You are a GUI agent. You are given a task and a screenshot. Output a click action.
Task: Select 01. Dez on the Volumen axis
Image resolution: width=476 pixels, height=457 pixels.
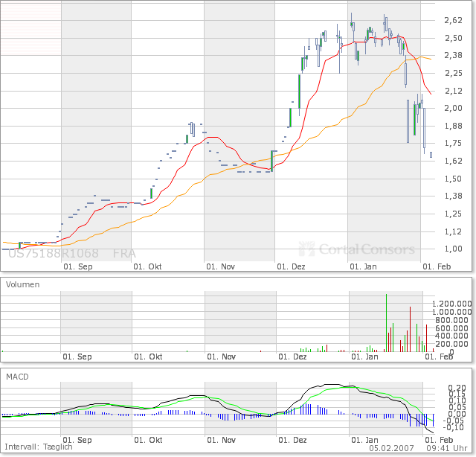[292, 357]
